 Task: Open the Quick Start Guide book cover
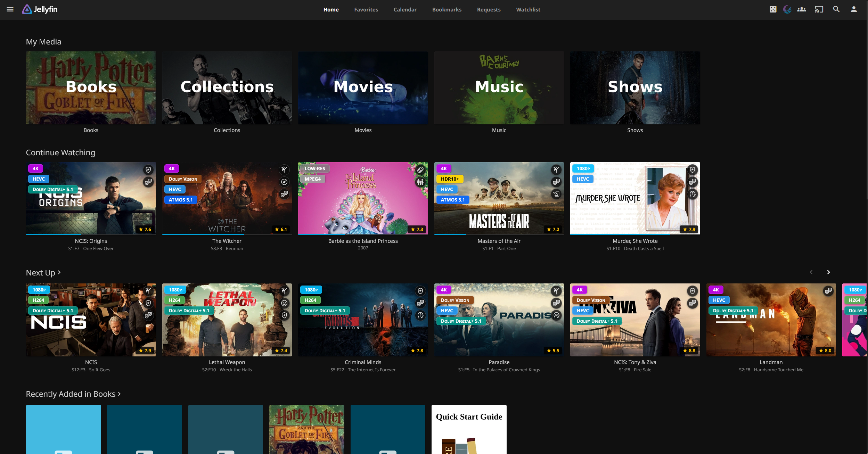click(469, 429)
